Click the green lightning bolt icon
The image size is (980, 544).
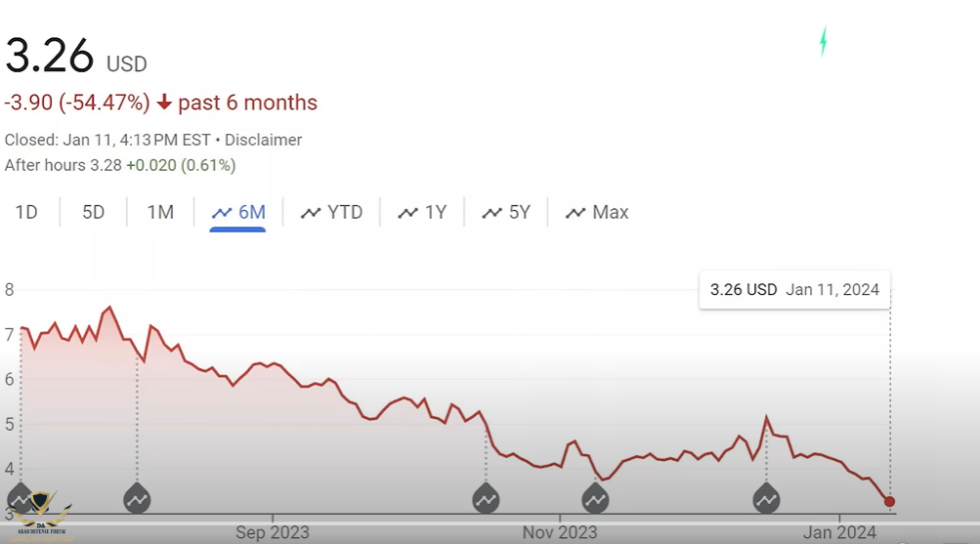pyautogui.click(x=823, y=41)
